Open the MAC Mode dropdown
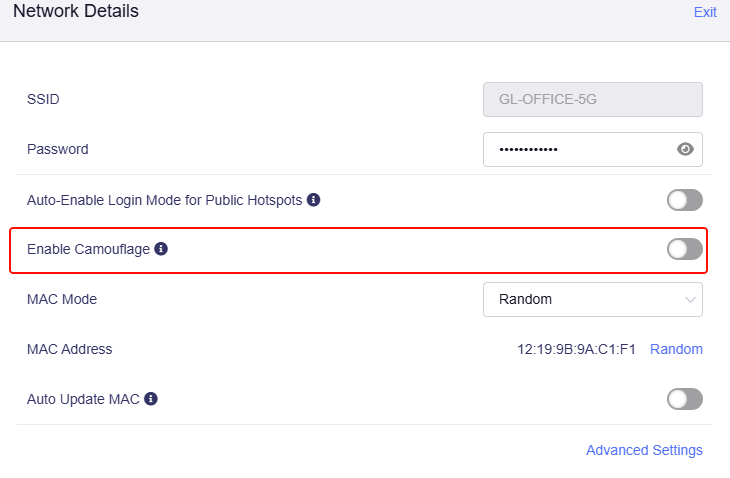730x478 pixels. coord(593,299)
